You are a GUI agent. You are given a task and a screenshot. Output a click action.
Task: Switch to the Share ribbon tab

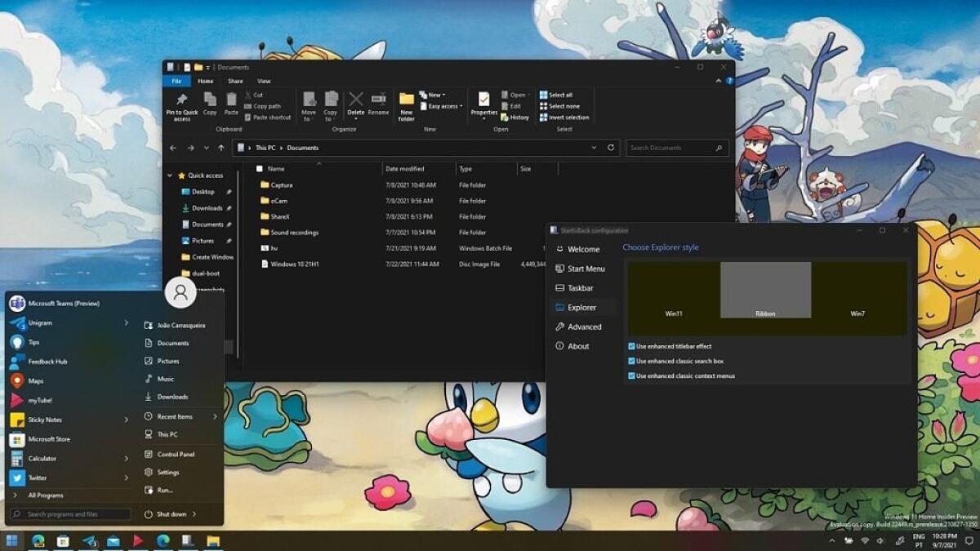[x=234, y=80]
